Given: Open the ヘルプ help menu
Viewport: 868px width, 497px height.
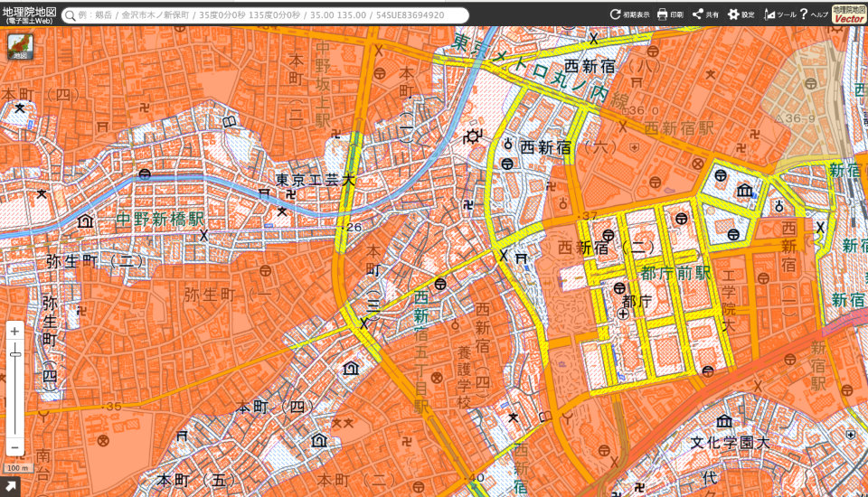Looking at the screenshot, I should 814,14.
